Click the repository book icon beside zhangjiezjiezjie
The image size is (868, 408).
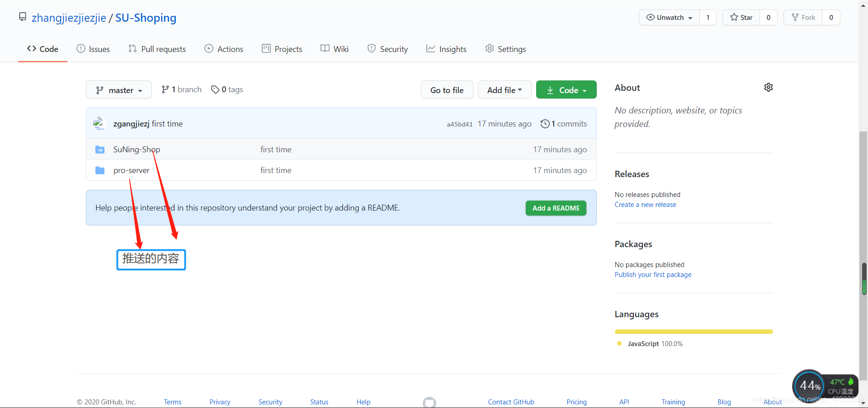[23, 17]
